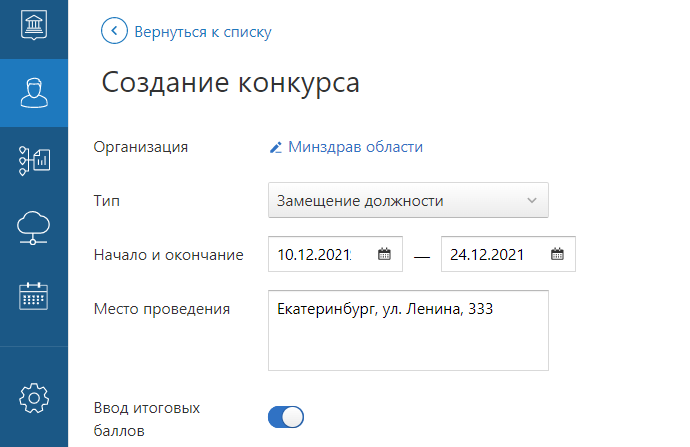Open the settings gear in sidebar
Screen dimensions: 690x447
coord(34,398)
